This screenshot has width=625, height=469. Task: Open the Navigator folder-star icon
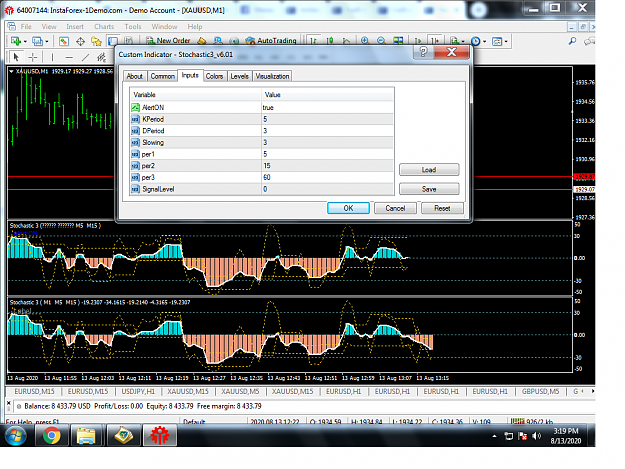point(96,41)
